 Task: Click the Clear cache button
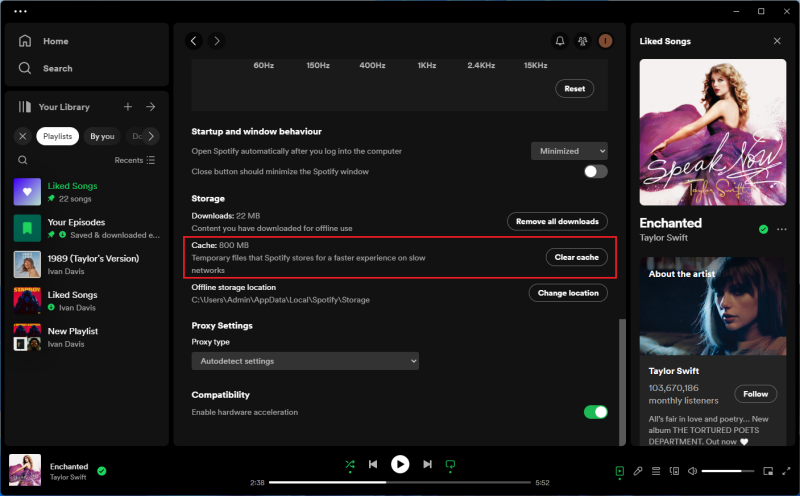(x=577, y=257)
